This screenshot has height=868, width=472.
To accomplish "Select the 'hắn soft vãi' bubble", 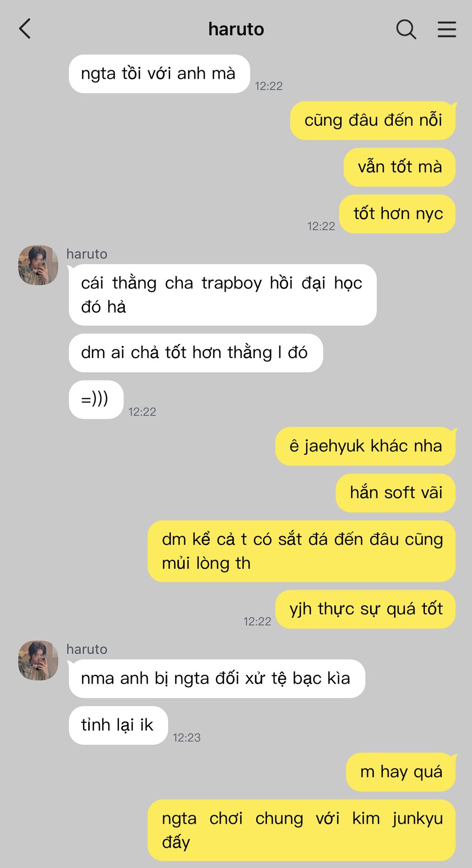I will click(396, 493).
